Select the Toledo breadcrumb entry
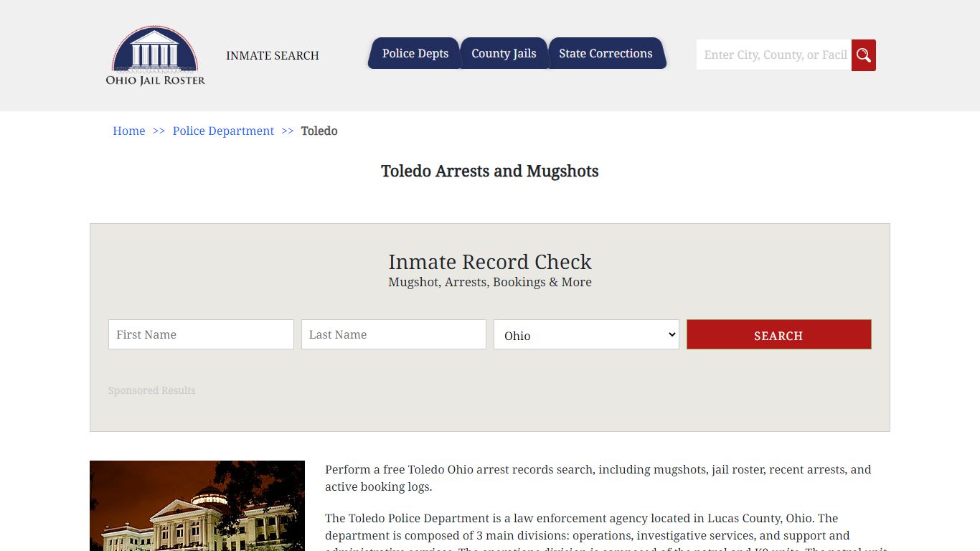The width and height of the screenshot is (980, 551). point(319,131)
